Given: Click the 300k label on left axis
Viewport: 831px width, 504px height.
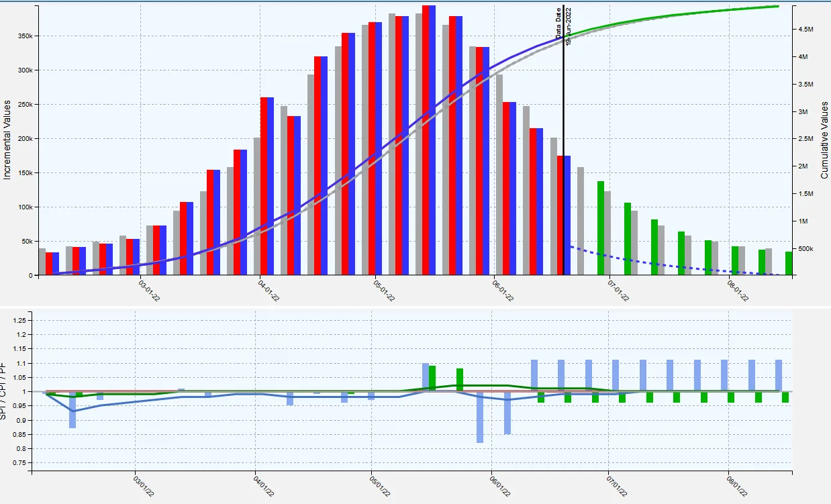Looking at the screenshot, I should click(24, 70).
